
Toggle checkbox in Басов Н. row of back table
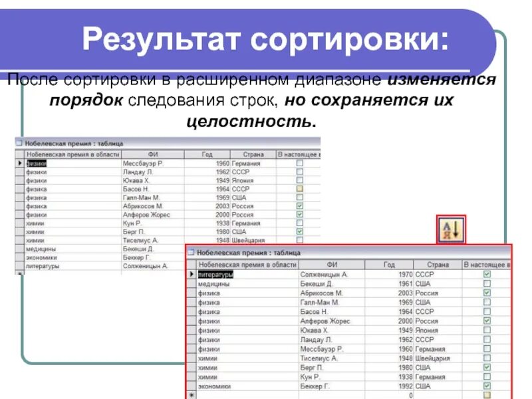(300, 189)
